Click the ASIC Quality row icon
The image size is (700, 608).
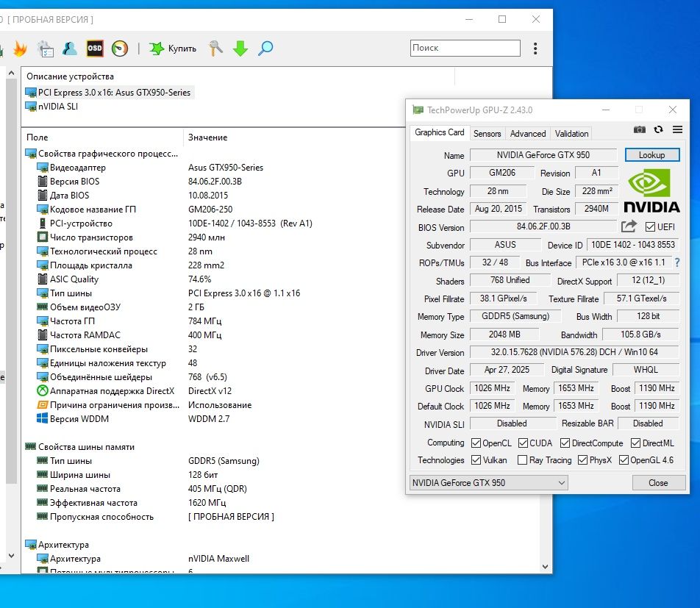[42, 279]
